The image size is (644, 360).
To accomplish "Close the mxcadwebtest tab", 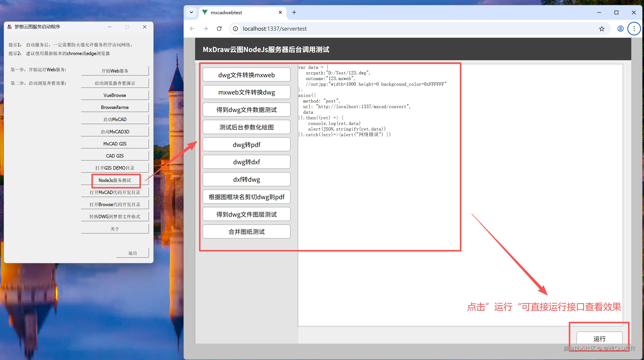I will (x=280, y=12).
